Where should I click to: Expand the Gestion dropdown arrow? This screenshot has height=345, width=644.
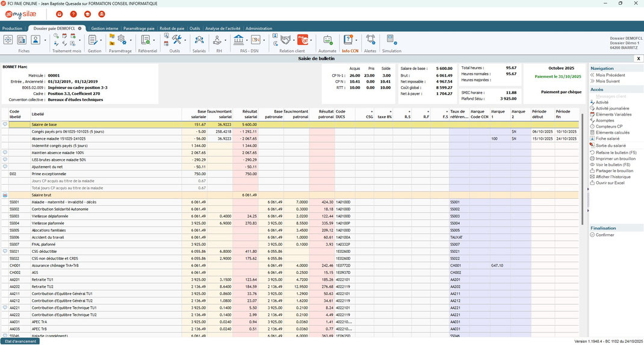pos(101,40)
